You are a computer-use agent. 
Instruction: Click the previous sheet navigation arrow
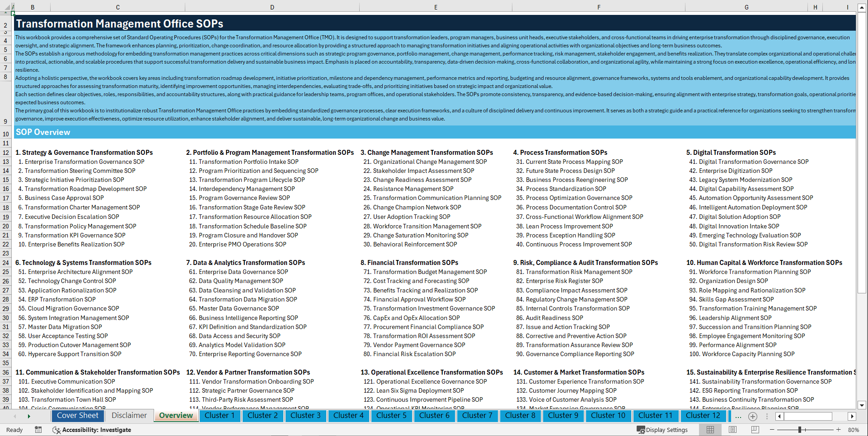coord(15,416)
